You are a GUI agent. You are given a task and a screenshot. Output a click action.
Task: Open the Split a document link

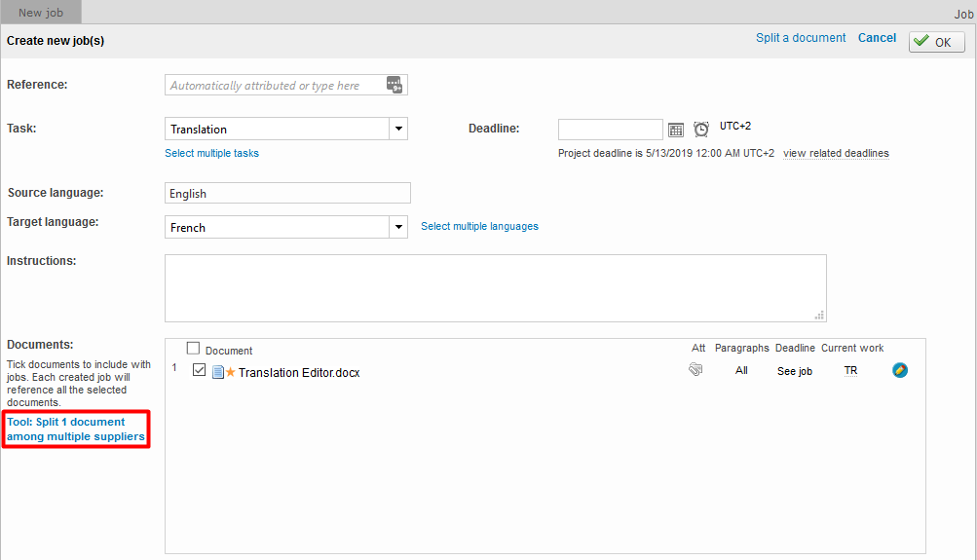tap(801, 38)
